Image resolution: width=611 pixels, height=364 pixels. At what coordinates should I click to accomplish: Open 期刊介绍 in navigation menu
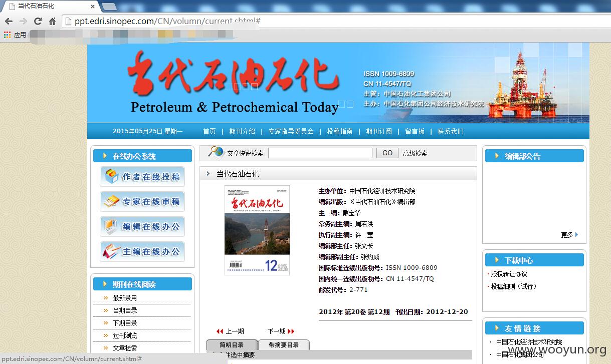242,131
